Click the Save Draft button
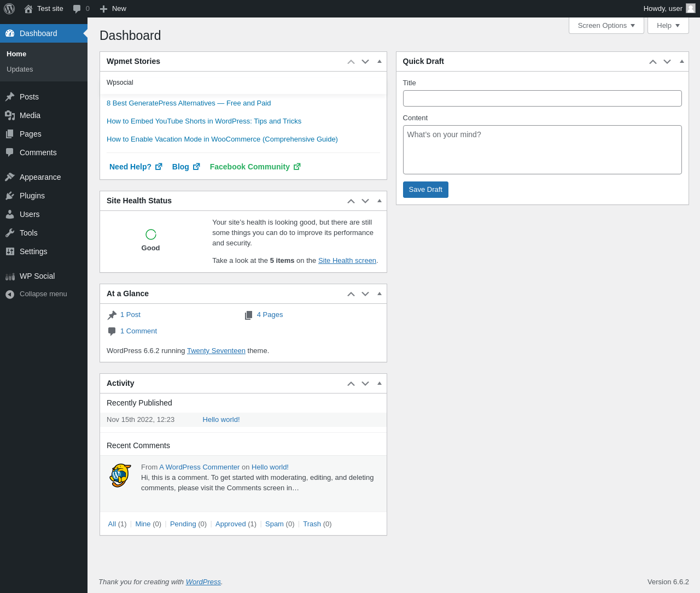Screen dimensions: 700x593 425,190
